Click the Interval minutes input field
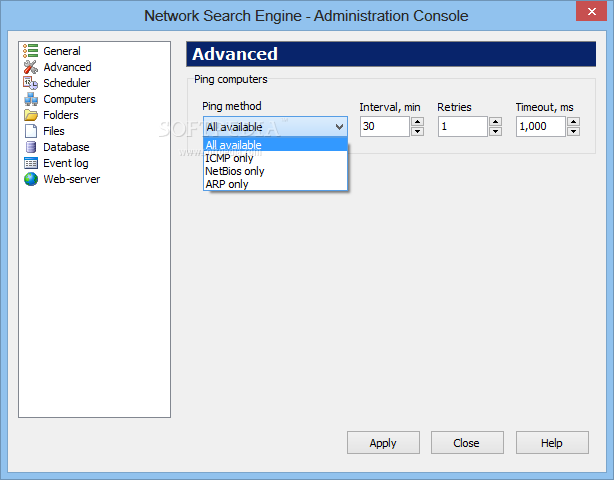Viewport: 614px width, 480px height. point(385,126)
